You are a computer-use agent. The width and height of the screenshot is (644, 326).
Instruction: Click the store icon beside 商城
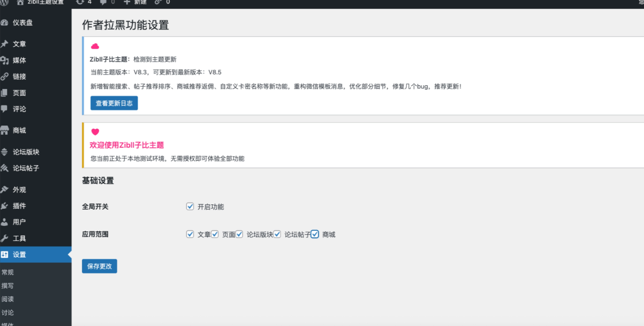tap(4, 130)
